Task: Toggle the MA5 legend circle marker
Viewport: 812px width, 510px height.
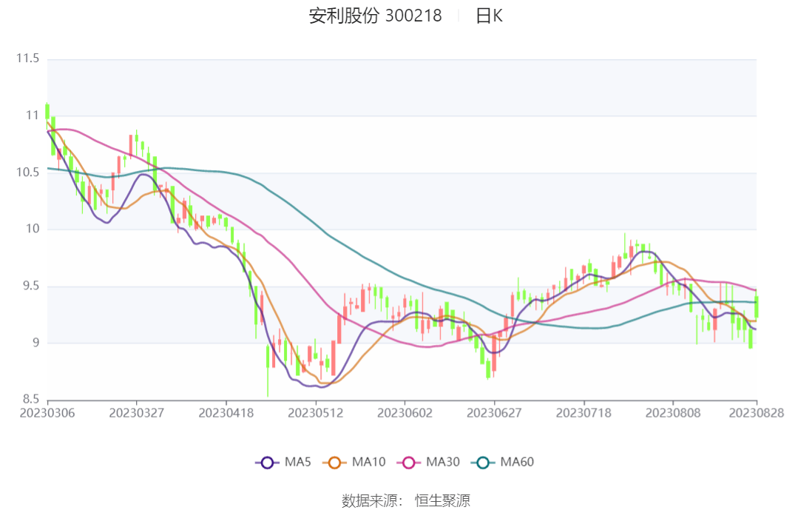Action: pyautogui.click(x=268, y=462)
